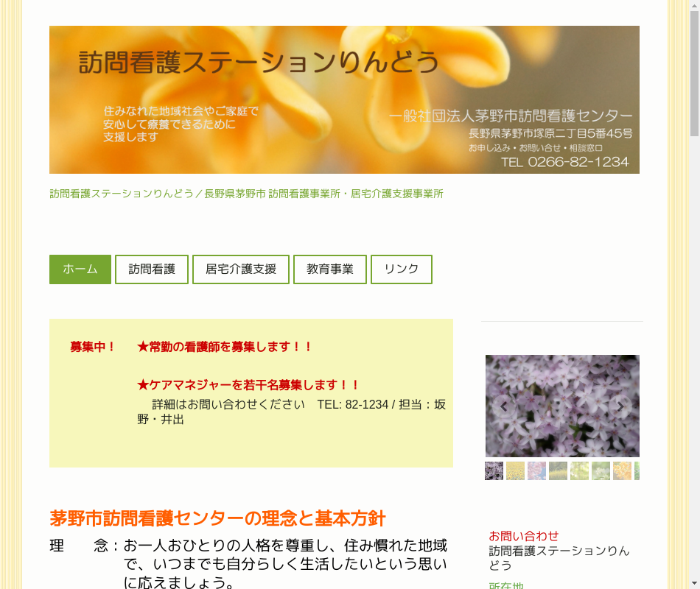700x589 pixels.
Task: Choose the fifth pale green thumbnail
Action: coord(579,471)
